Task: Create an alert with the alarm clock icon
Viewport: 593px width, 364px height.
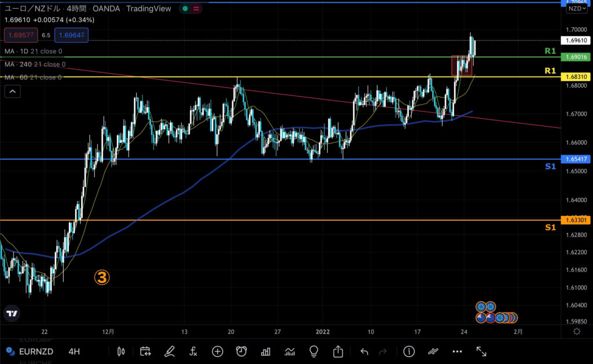Action: pyautogui.click(x=241, y=351)
